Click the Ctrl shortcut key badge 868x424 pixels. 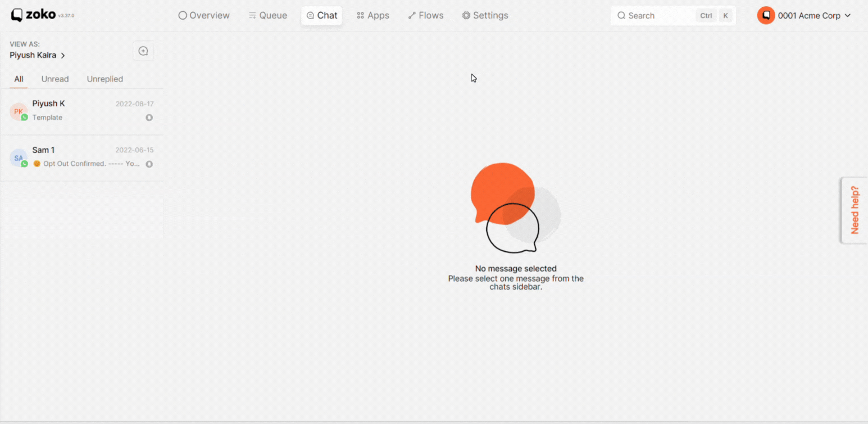point(706,16)
